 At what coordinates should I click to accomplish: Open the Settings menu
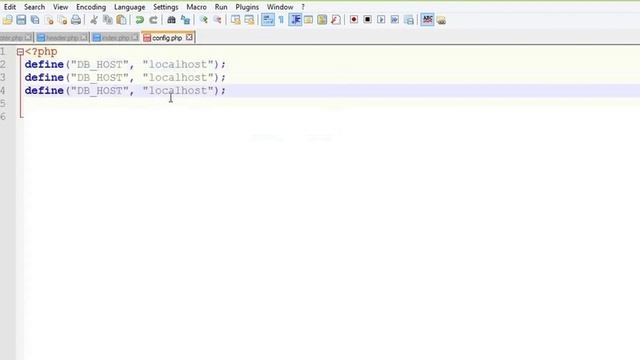(x=166, y=7)
